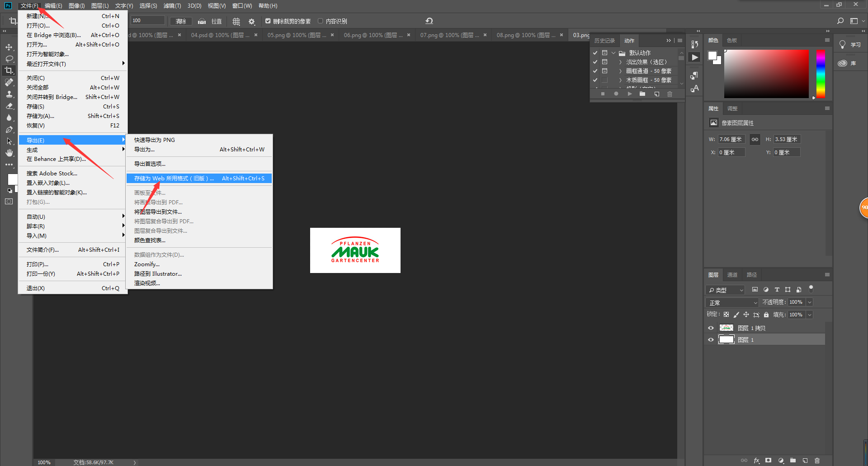Toggle Quick Mask mode icon
This screenshot has height=466, width=868.
[9, 202]
